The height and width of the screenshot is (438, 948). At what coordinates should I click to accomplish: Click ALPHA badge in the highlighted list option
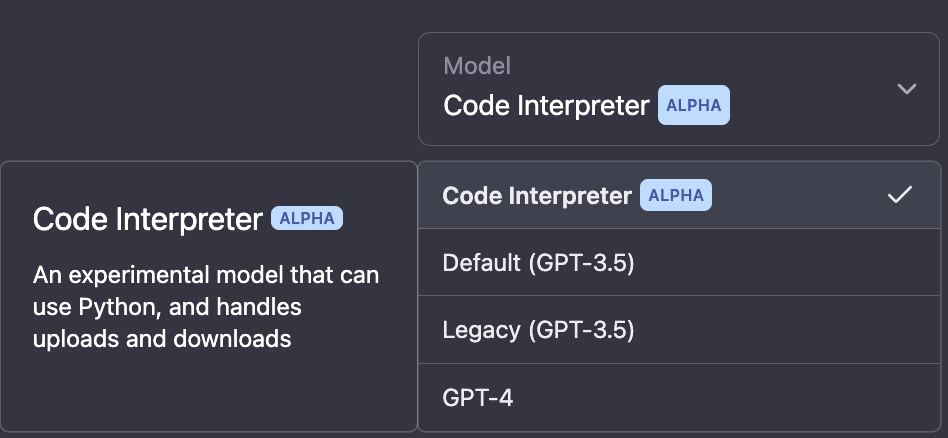click(676, 196)
